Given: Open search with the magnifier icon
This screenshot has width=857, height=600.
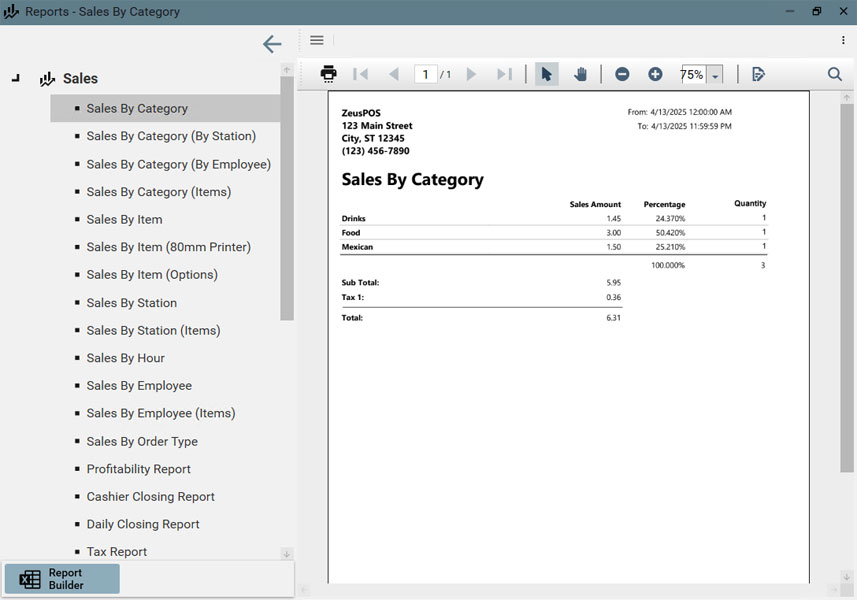Looking at the screenshot, I should pos(835,74).
